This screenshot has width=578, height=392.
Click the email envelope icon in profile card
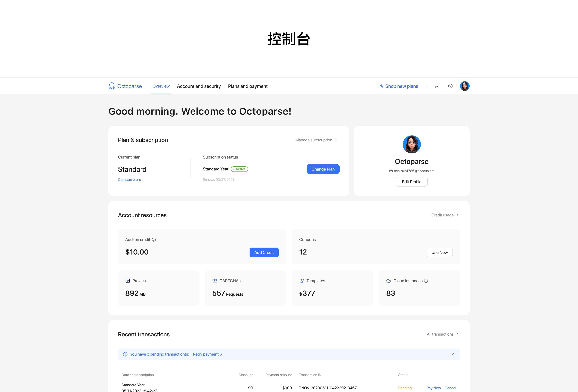[391, 171]
